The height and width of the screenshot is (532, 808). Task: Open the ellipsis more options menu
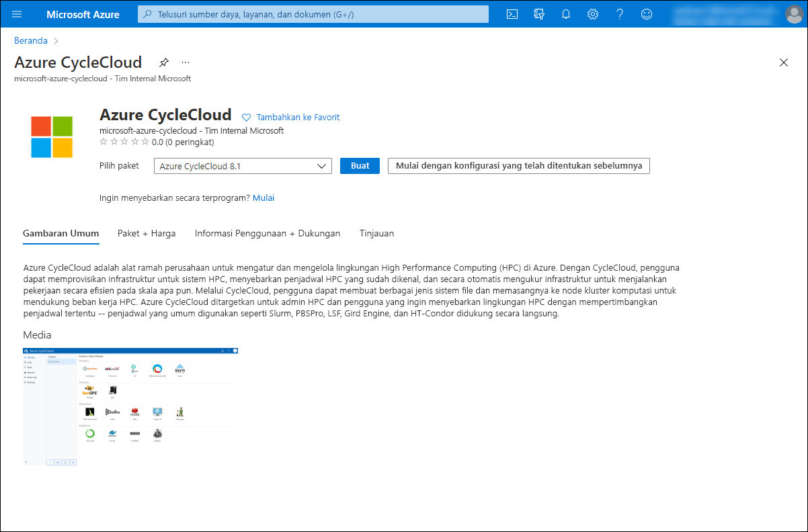point(185,62)
